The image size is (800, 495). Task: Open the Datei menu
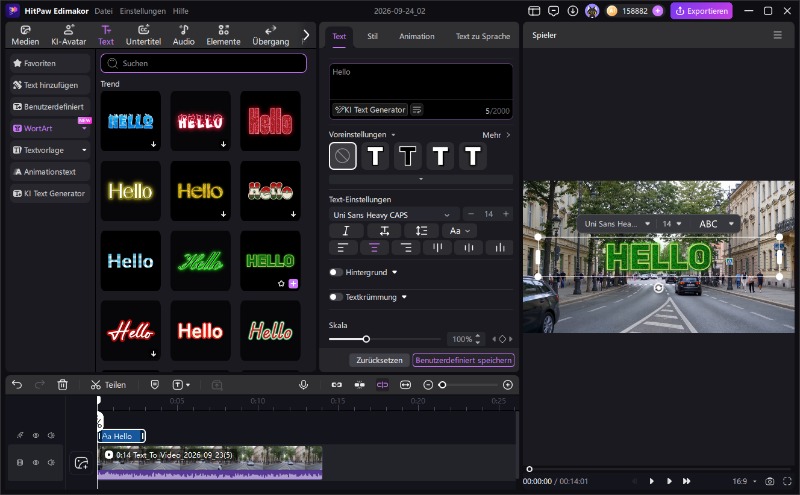point(104,11)
